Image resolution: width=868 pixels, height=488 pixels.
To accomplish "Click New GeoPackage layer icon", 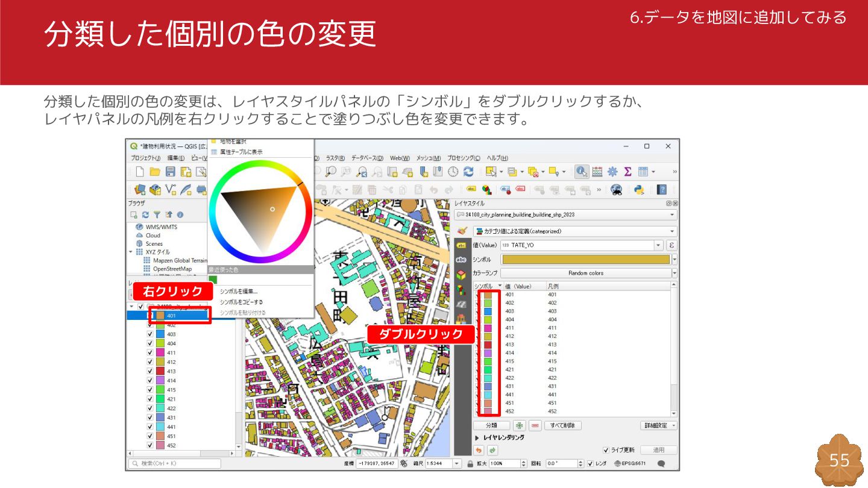I will pyautogui.click(x=156, y=190).
